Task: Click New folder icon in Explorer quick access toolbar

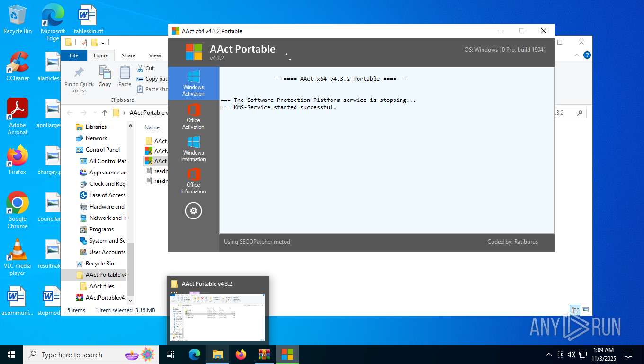Action: (x=94, y=43)
